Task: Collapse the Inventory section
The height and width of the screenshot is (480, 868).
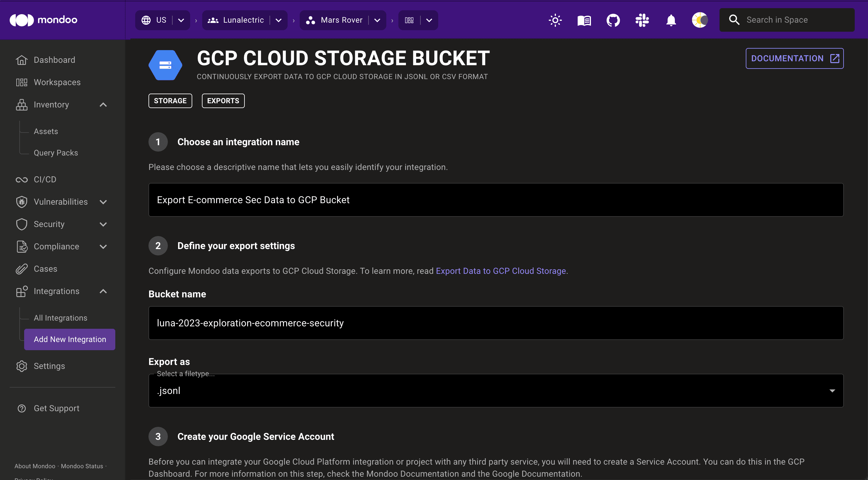Action: coord(103,105)
